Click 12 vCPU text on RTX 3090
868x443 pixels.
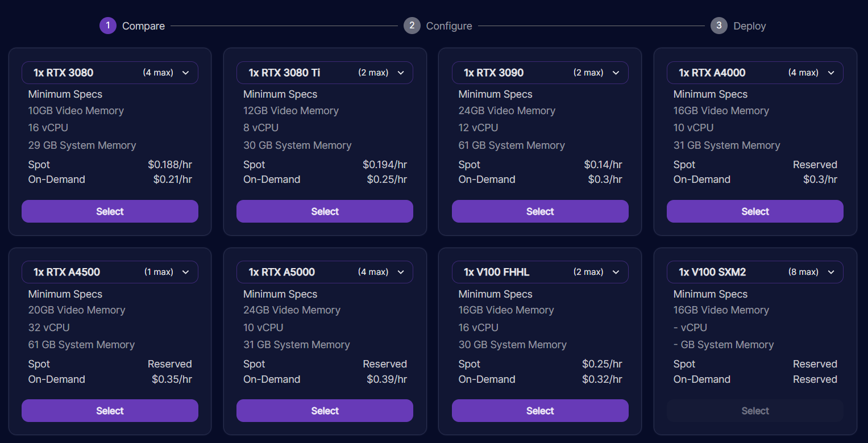[x=479, y=128]
